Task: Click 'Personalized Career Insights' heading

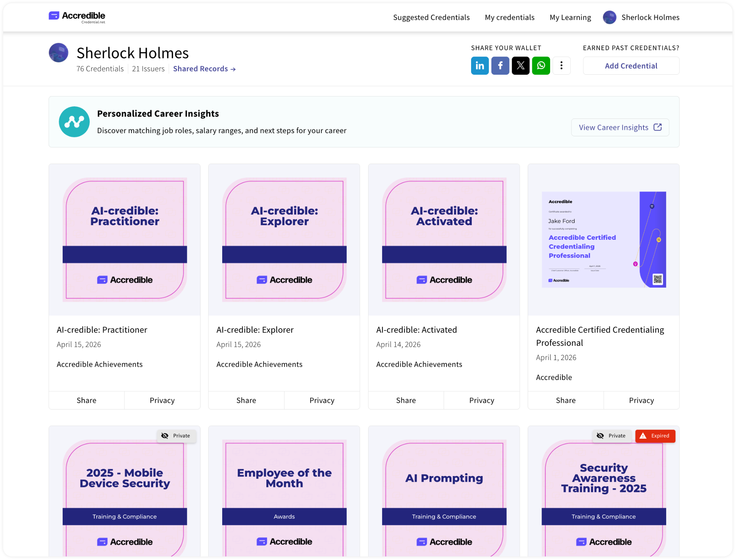Action: [158, 113]
